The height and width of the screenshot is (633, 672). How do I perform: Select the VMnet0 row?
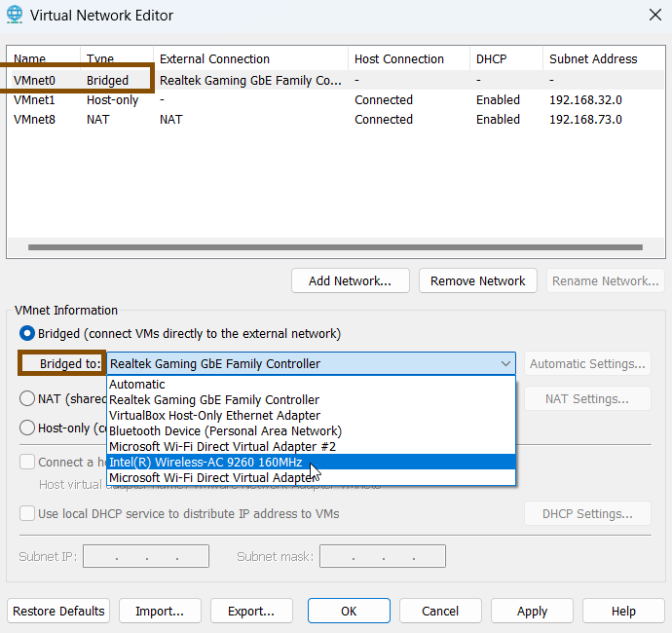336,80
